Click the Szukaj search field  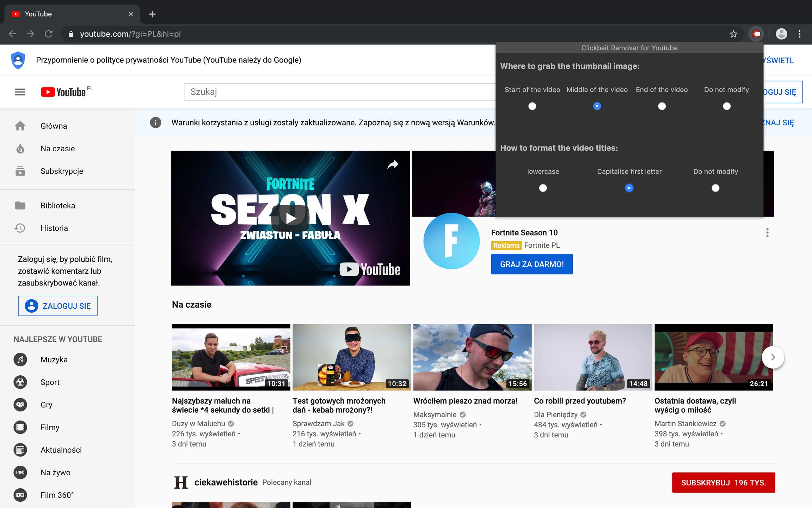[x=338, y=92]
